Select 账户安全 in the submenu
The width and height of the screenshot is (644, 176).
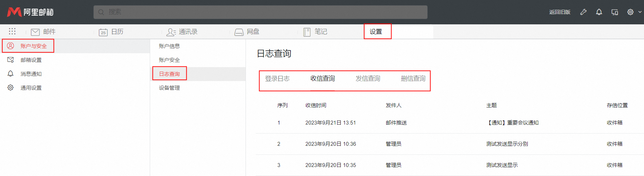tap(169, 60)
